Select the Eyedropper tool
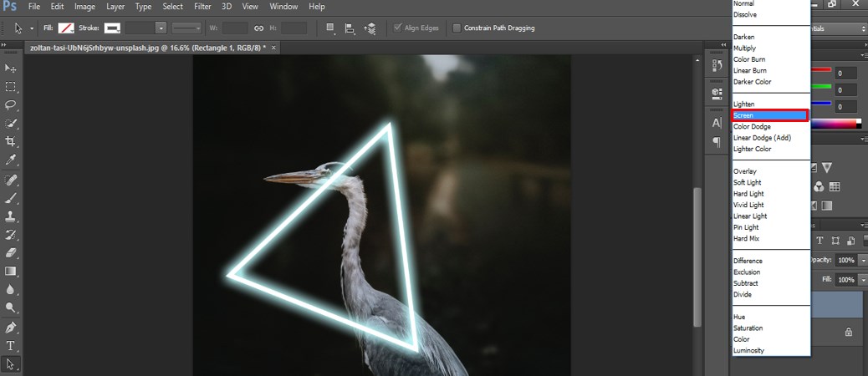Screen dimensions: 868x376 pos(10,160)
